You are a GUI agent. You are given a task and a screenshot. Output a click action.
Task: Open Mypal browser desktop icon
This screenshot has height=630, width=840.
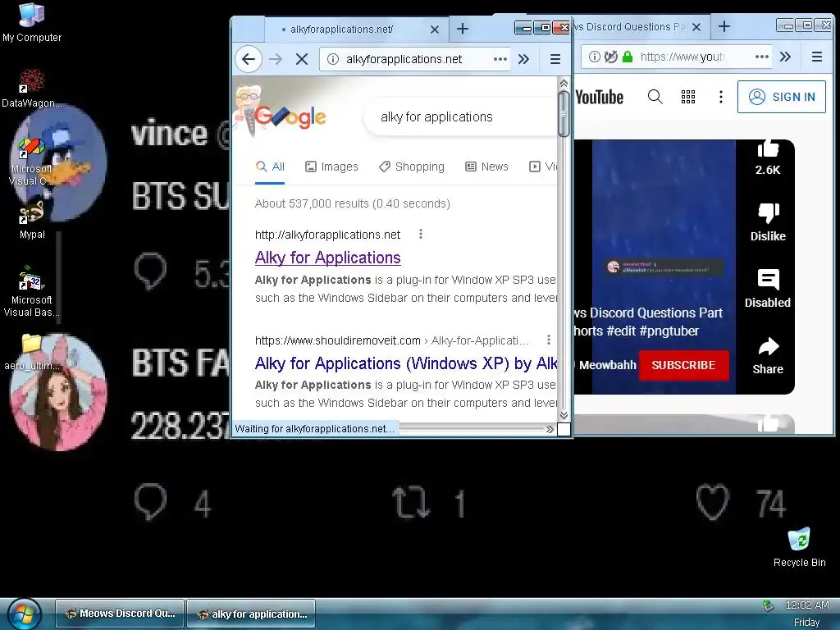(x=32, y=220)
